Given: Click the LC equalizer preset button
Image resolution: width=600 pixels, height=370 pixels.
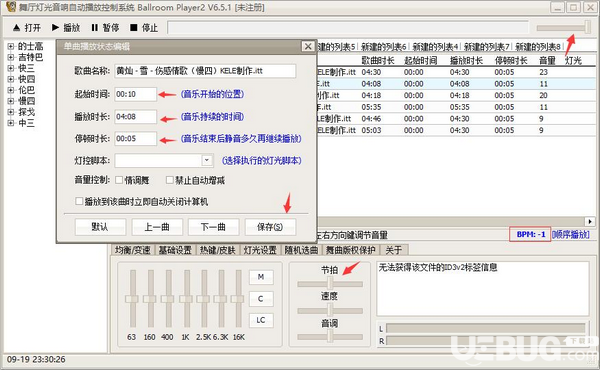Looking at the screenshot, I should point(261,320).
